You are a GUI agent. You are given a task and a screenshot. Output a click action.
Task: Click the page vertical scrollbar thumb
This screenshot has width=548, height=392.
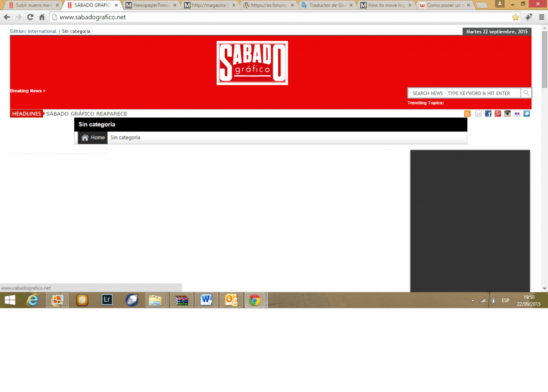(545, 59)
